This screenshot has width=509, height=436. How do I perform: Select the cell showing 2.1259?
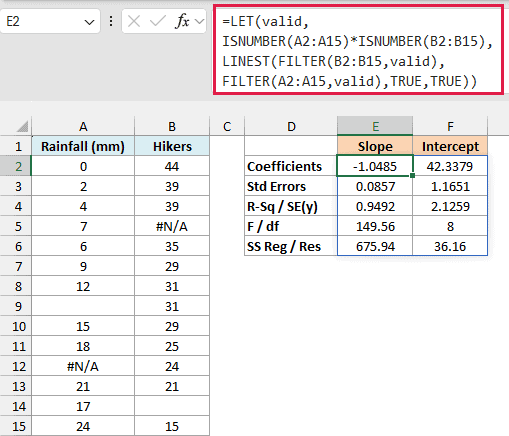click(x=450, y=206)
